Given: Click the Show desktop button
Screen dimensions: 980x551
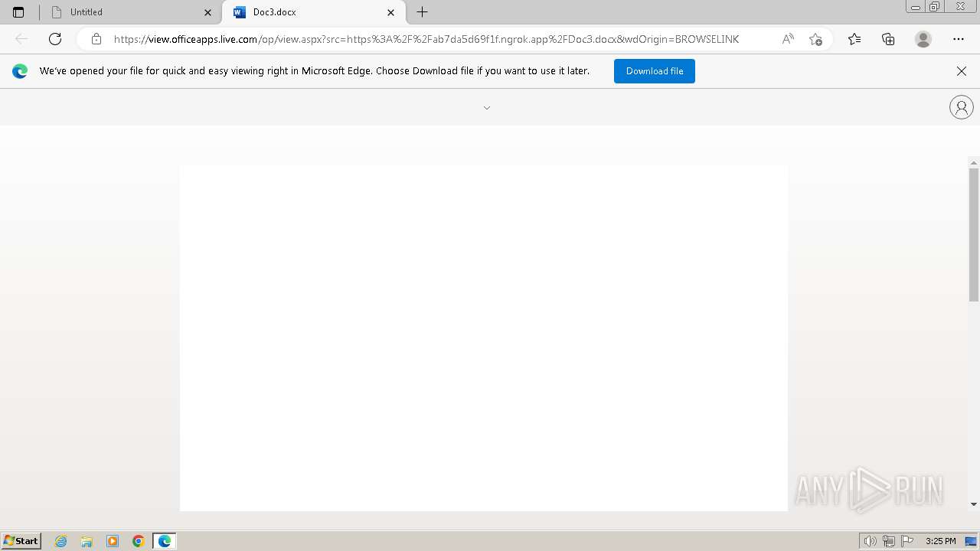Looking at the screenshot, I should pos(972,541).
